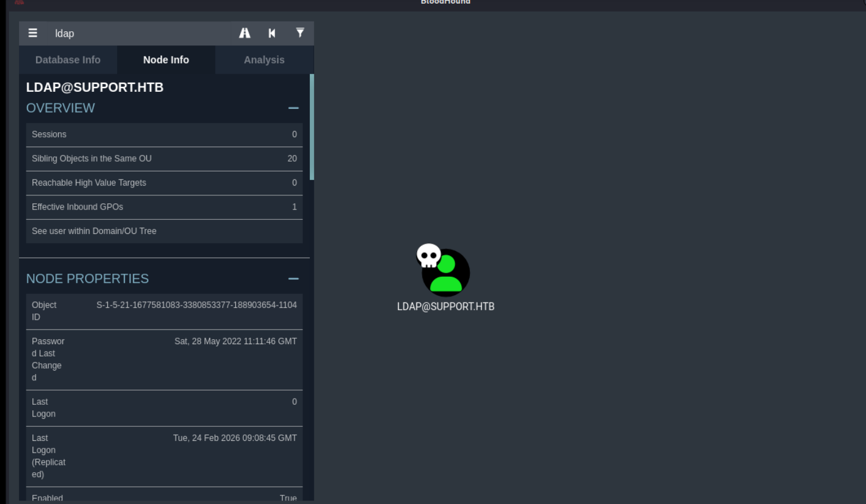The image size is (866, 504).
Task: Collapse the Overview section
Action: tap(293, 108)
